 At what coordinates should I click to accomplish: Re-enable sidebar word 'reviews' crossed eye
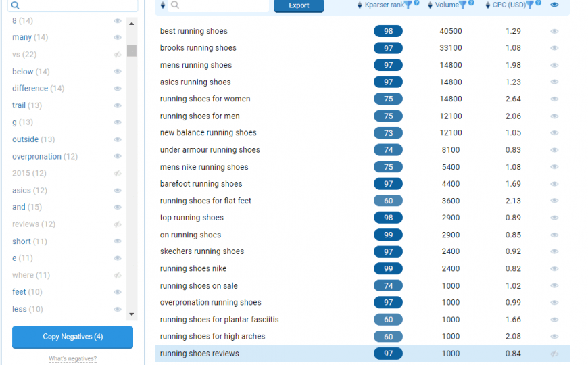point(118,224)
